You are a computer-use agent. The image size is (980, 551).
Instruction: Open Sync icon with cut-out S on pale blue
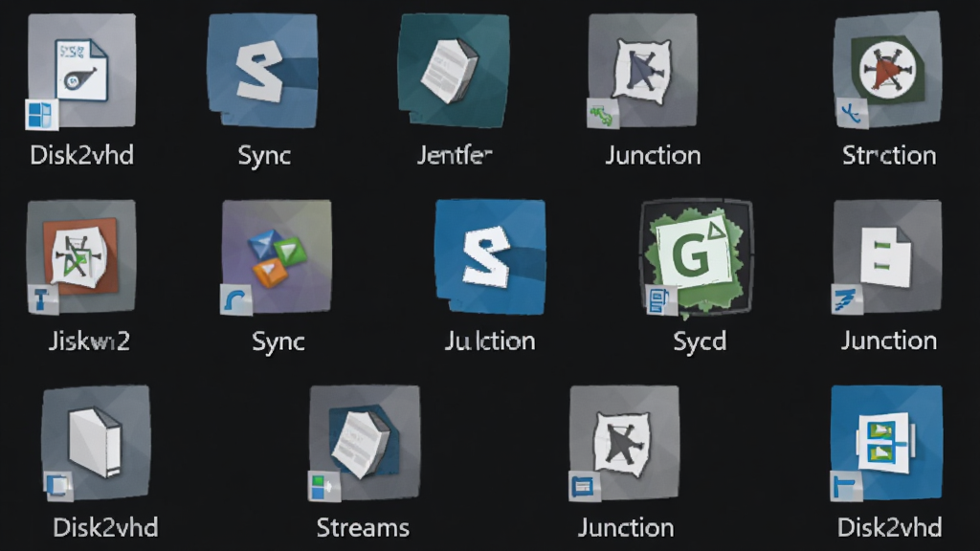tap(262, 71)
